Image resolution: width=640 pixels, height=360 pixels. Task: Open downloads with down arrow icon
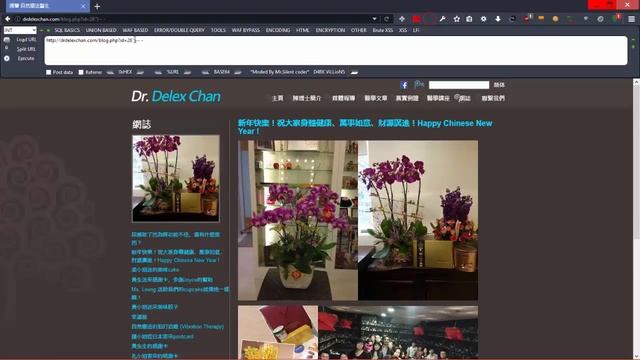(498, 19)
